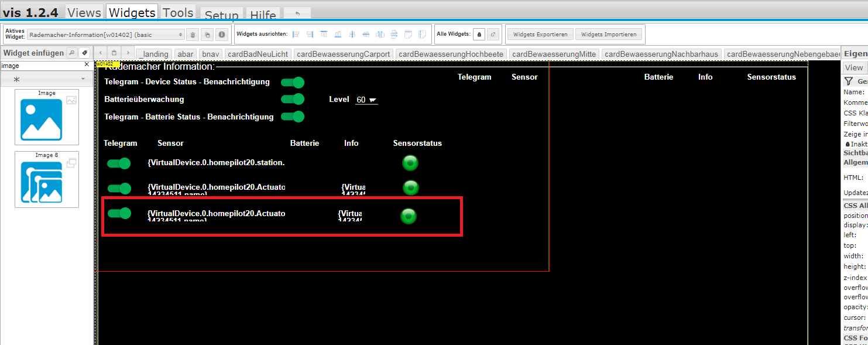
Task: Align widgets to the bottom edge
Action: pyautogui.click(x=338, y=34)
